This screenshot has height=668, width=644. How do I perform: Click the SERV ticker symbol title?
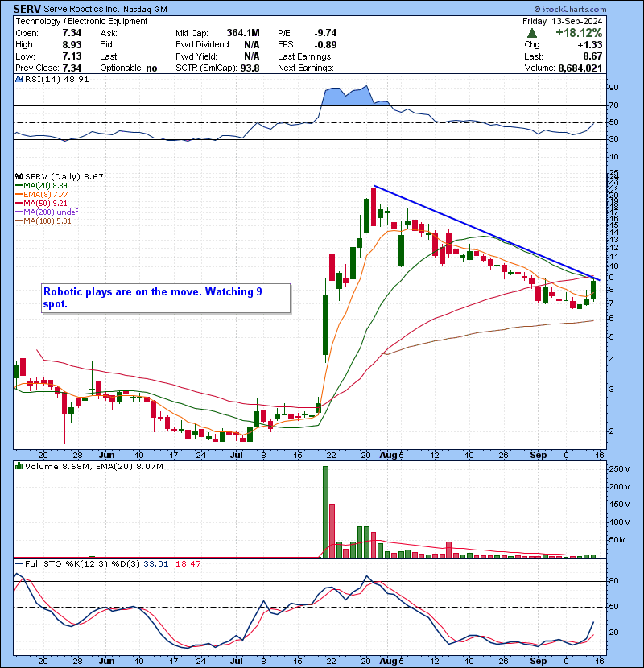coord(27,9)
